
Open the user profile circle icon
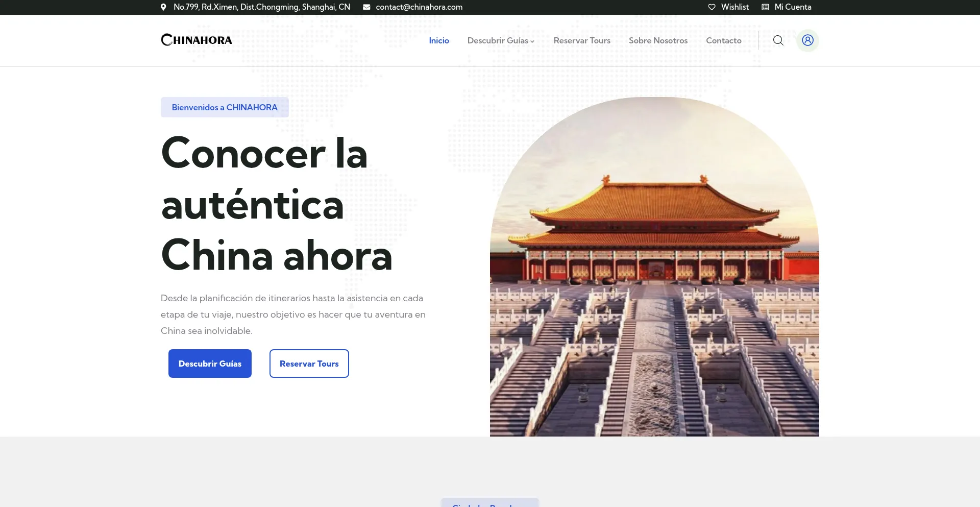tap(807, 40)
